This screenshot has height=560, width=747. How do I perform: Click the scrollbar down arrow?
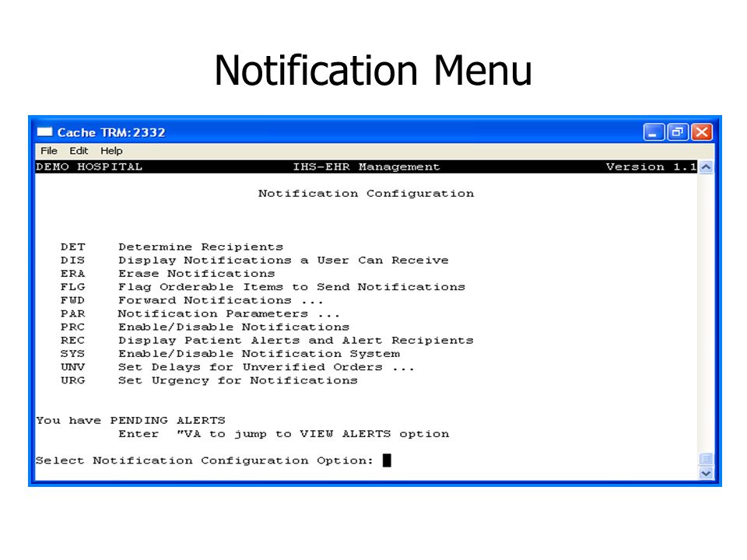click(706, 474)
